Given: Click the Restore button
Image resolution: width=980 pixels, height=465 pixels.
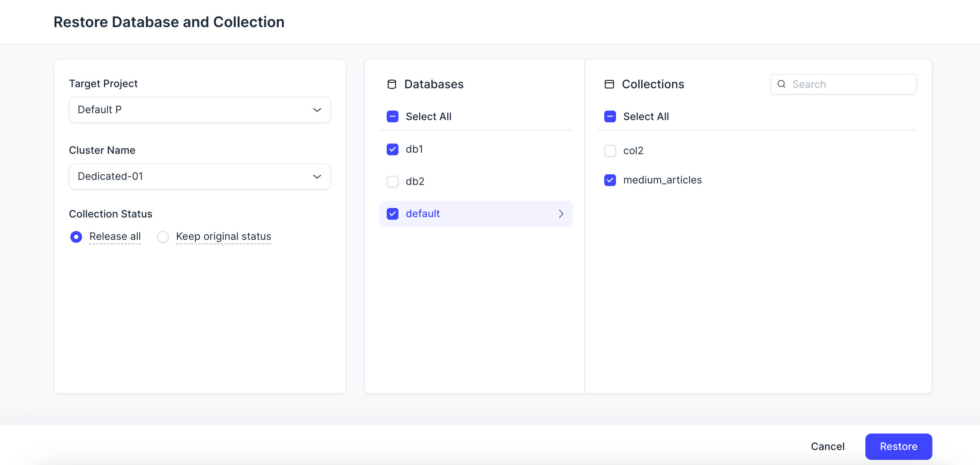Looking at the screenshot, I should pyautogui.click(x=898, y=446).
